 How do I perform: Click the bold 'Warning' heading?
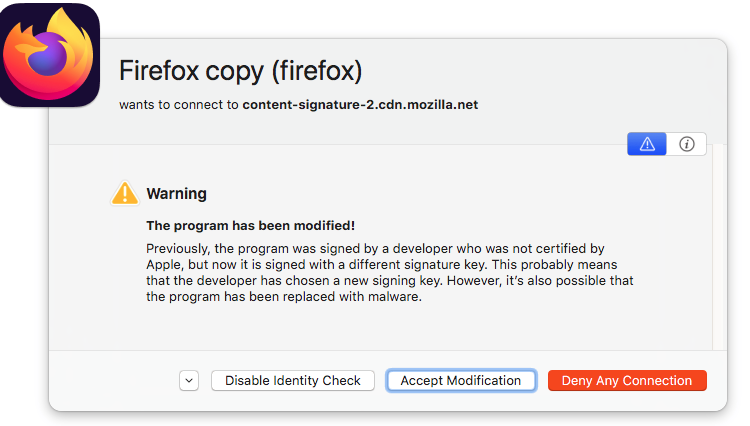pyautogui.click(x=176, y=194)
